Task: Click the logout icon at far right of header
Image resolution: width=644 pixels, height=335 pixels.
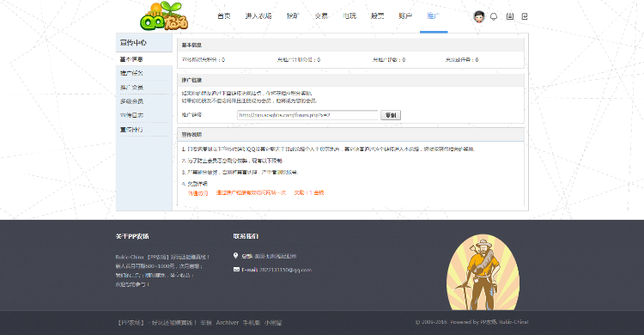Action: [525, 16]
